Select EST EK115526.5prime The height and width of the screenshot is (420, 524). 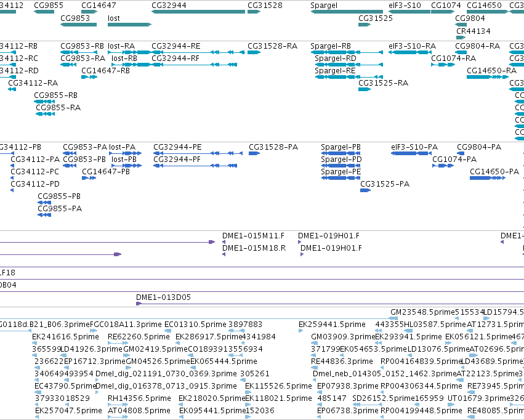pos(278,386)
